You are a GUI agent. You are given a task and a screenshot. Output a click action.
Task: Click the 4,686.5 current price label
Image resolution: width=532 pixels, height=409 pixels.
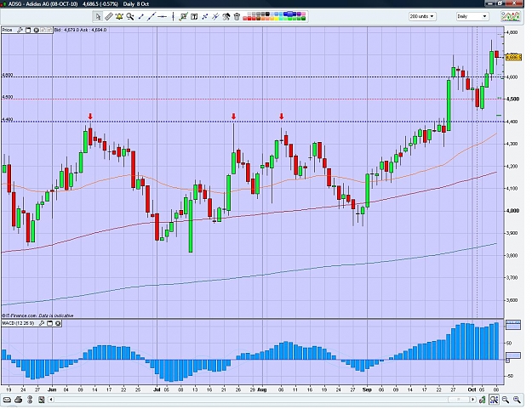click(x=513, y=57)
